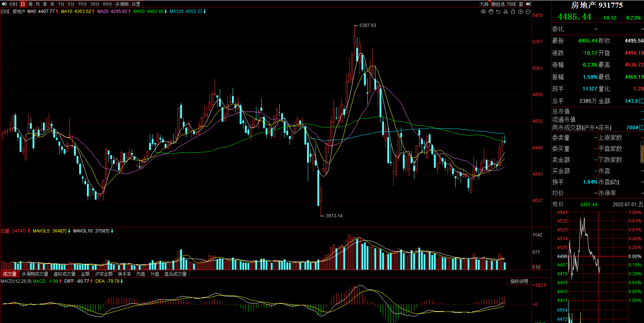Select the hand pan tool icon
The height and width of the screenshot is (323, 644).
tap(491, 11)
